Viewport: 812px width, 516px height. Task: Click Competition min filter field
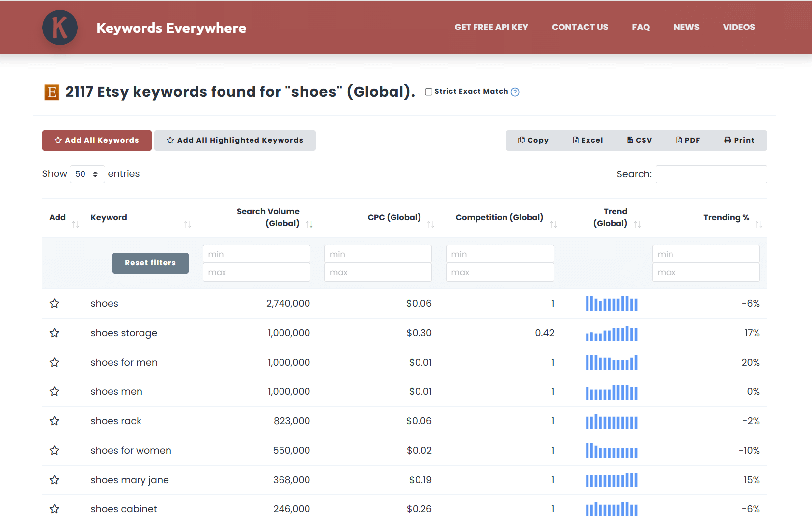tap(500, 254)
